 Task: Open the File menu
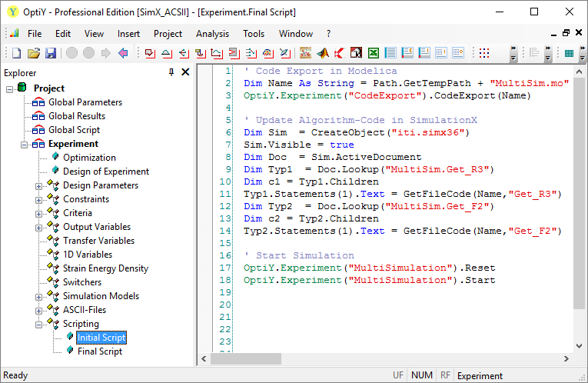click(35, 34)
